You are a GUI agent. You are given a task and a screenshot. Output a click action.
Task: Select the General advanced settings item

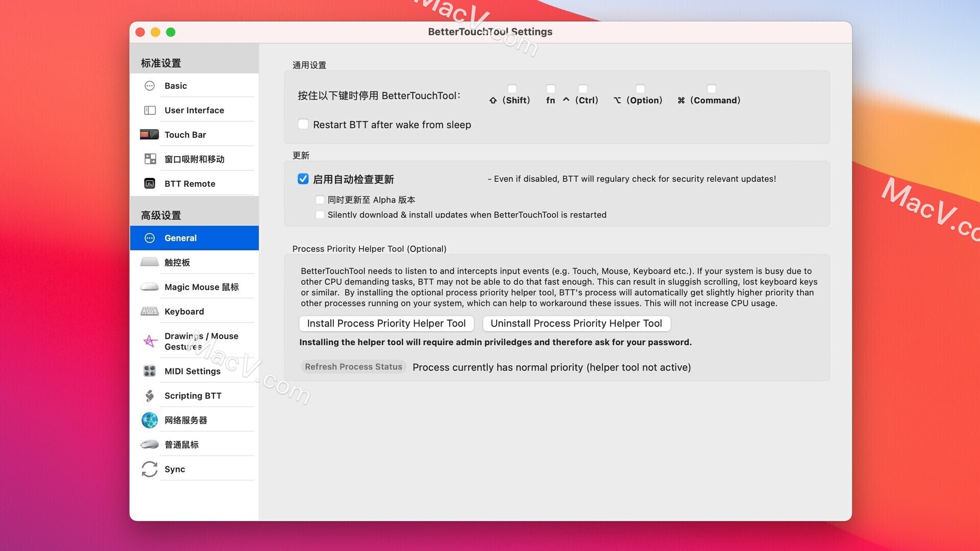pyautogui.click(x=194, y=238)
